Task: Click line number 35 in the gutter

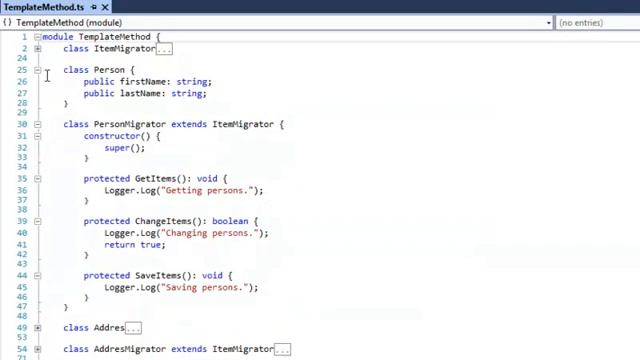Action: tap(22, 179)
